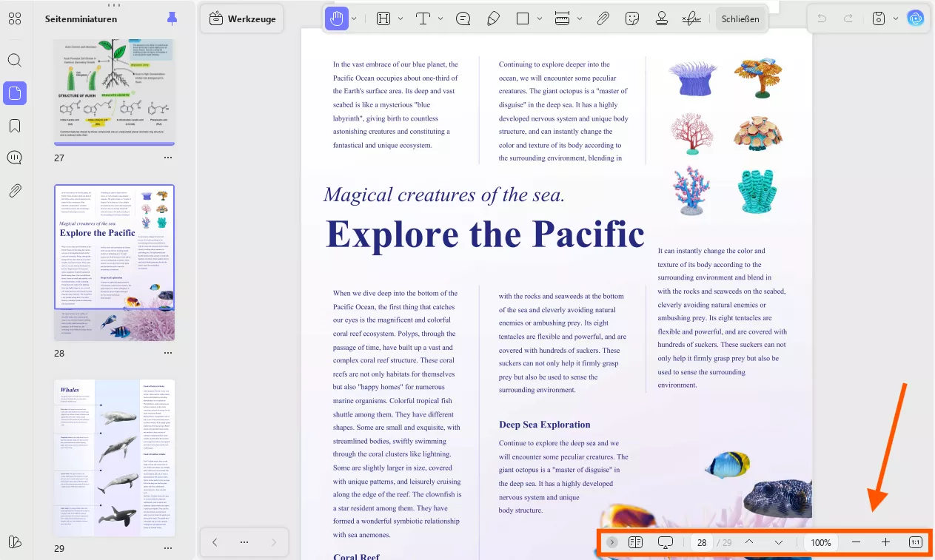Viewport: 935px width, 560px height.
Task: Select the hand pan tool
Action: 337,18
